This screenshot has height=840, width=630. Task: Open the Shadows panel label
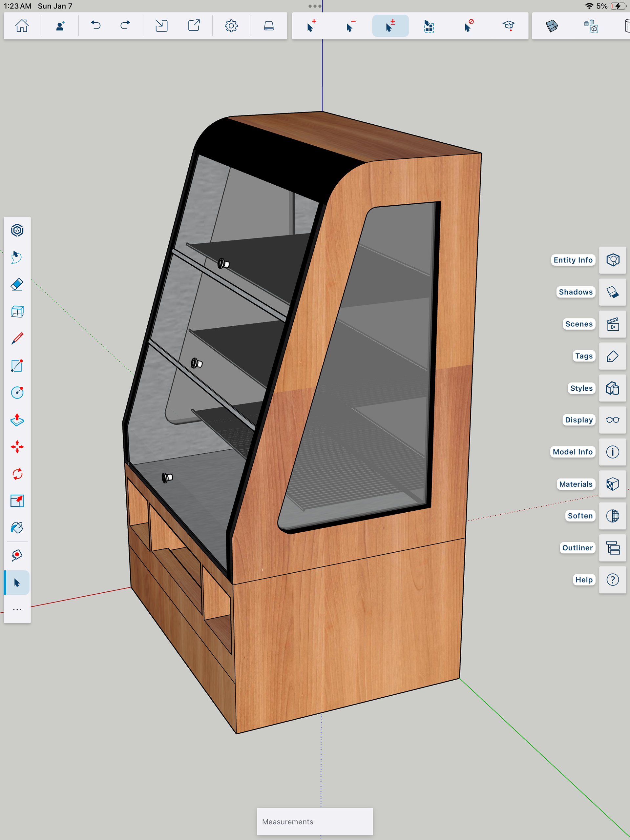575,292
